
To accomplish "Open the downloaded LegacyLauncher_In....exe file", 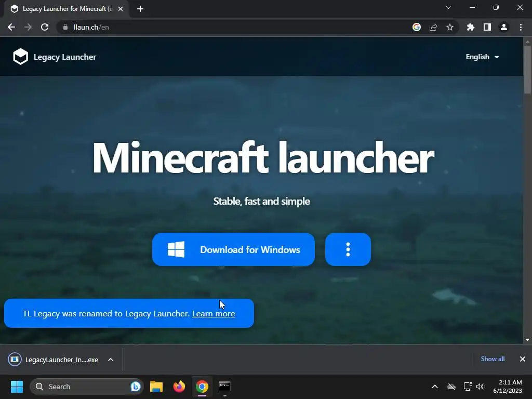I will (54, 360).
